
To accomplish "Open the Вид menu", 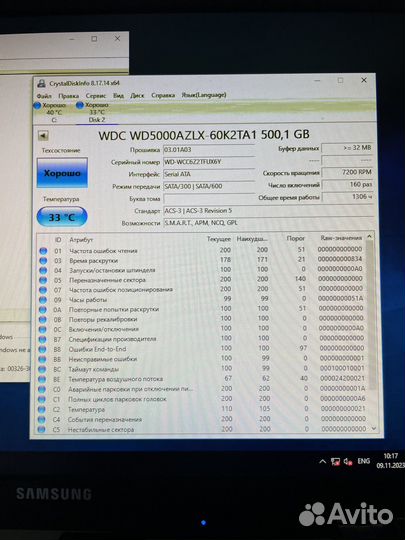I will pyautogui.click(x=118, y=95).
